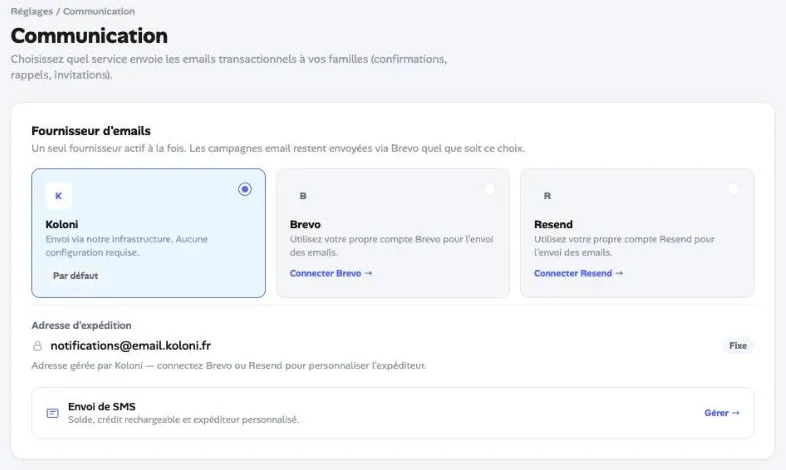The image size is (786, 470).
Task: Open the Gérer link for SMS
Action: coord(722,413)
